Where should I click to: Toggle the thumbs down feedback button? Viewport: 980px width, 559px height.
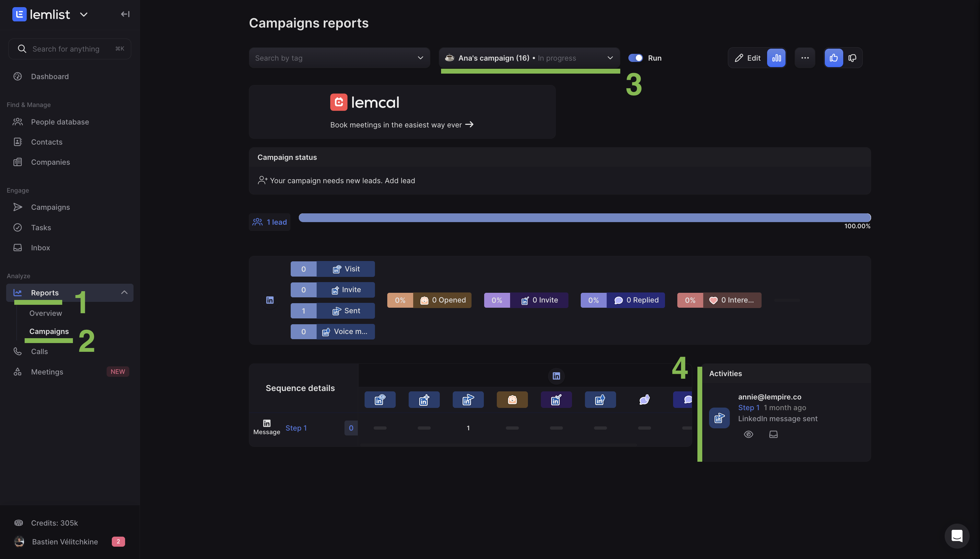(x=852, y=58)
